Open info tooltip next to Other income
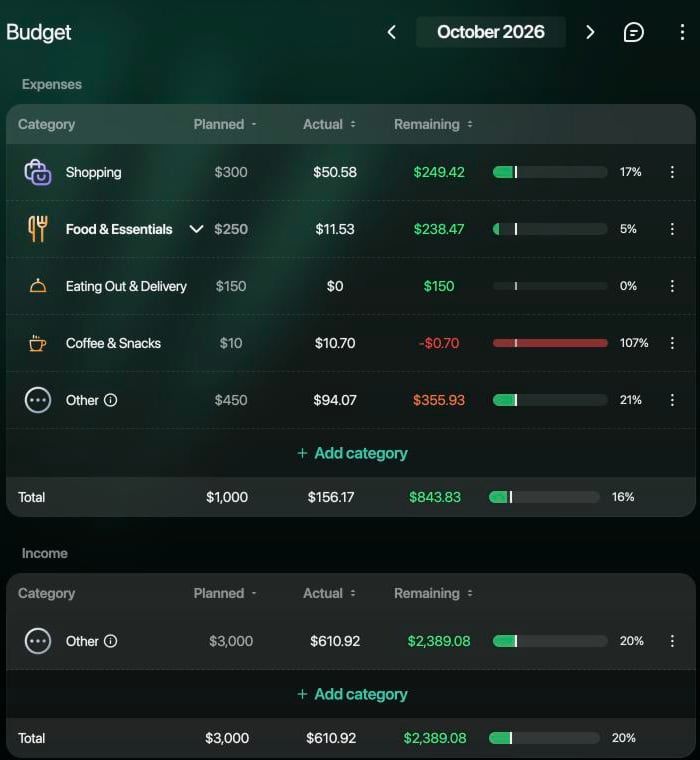 111,641
